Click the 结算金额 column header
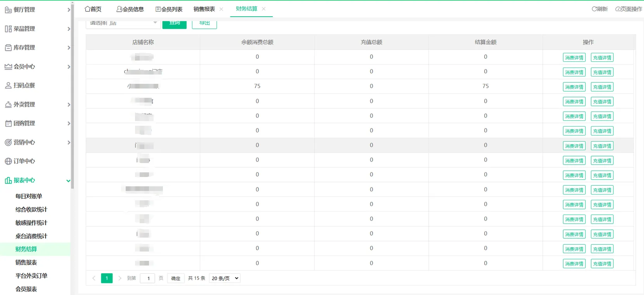Image resolution: width=644 pixels, height=295 pixels. [486, 42]
